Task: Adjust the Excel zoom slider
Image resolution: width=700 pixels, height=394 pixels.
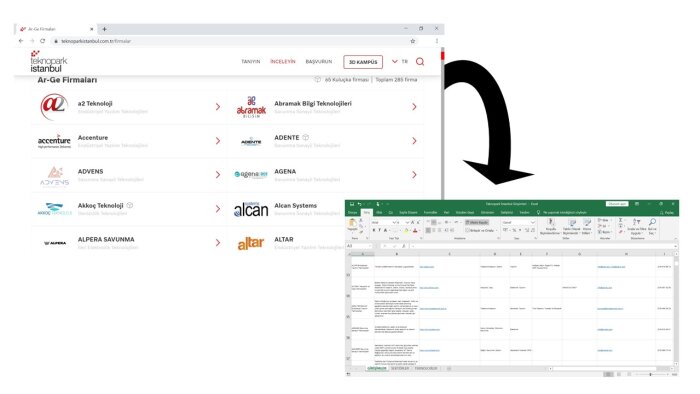Action: coord(650,374)
